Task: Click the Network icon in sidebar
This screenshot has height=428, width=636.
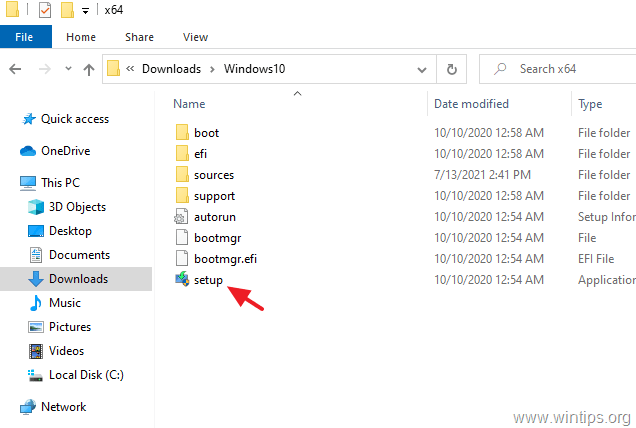Action: click(x=28, y=407)
